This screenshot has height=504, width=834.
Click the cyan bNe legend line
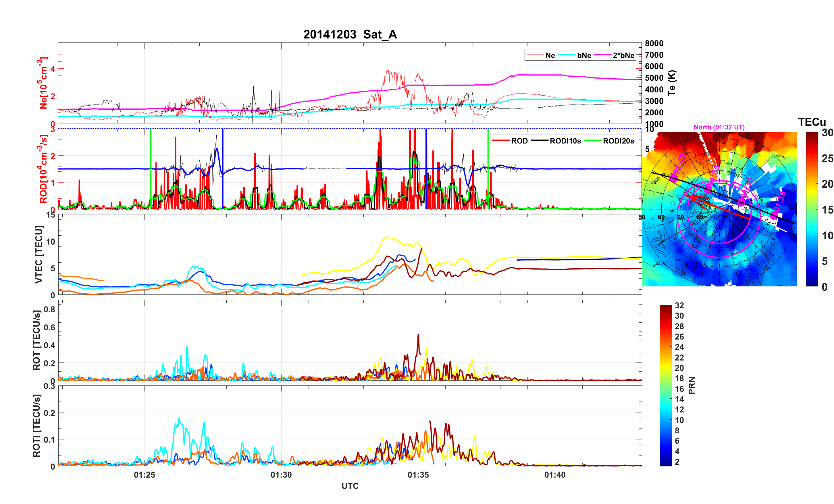(x=566, y=55)
